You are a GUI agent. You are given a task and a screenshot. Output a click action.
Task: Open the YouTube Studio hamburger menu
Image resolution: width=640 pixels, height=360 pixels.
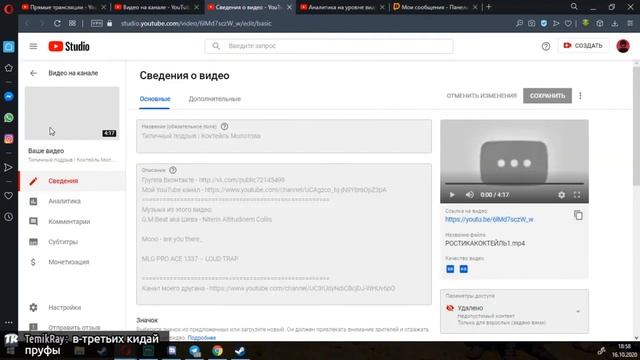pos(33,46)
